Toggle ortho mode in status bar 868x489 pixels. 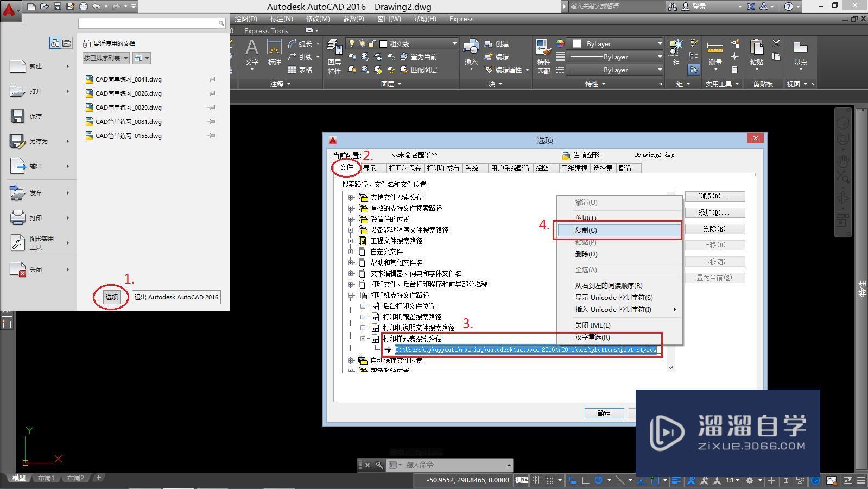click(x=586, y=480)
